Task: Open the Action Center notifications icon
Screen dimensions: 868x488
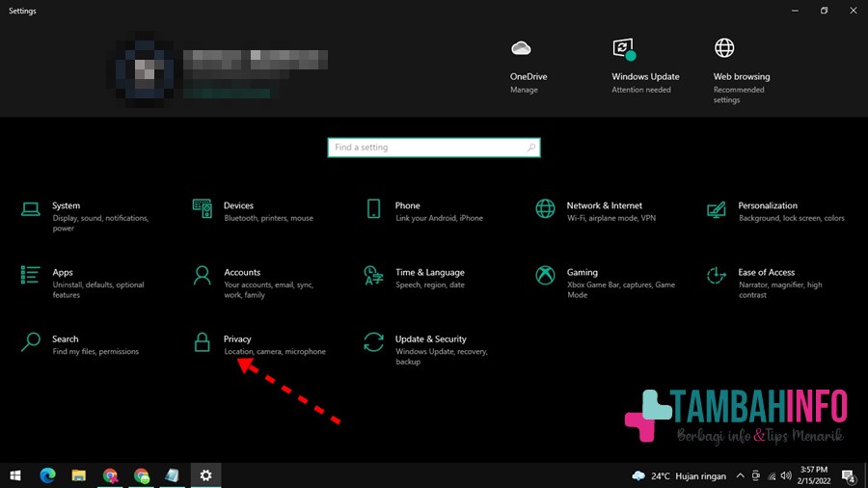Action: pyautogui.click(x=849, y=475)
